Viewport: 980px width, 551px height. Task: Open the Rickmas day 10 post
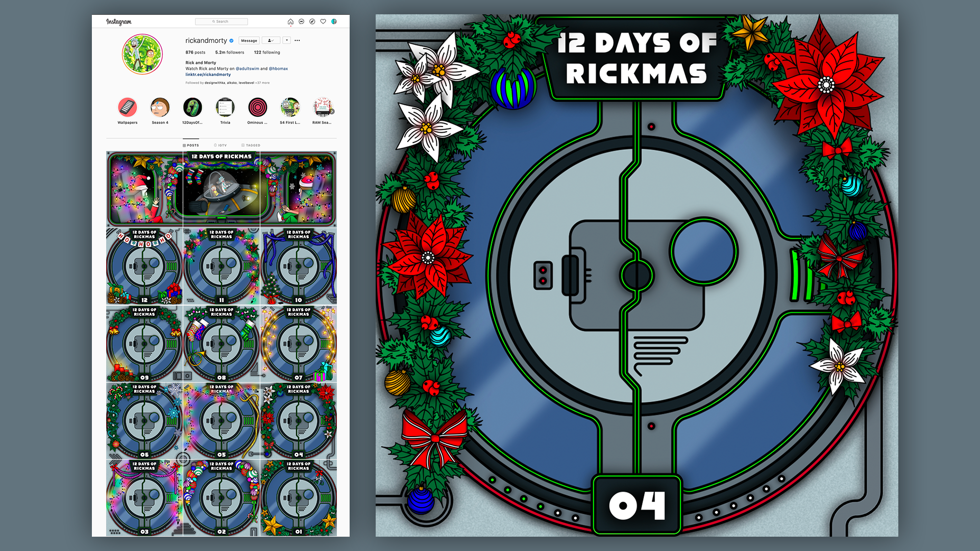coord(299,266)
